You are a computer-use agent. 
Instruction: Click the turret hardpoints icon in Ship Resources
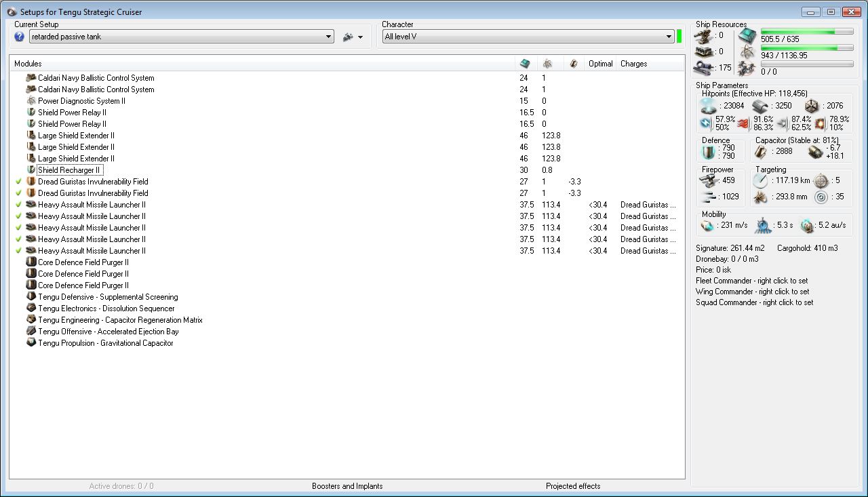tap(704, 35)
